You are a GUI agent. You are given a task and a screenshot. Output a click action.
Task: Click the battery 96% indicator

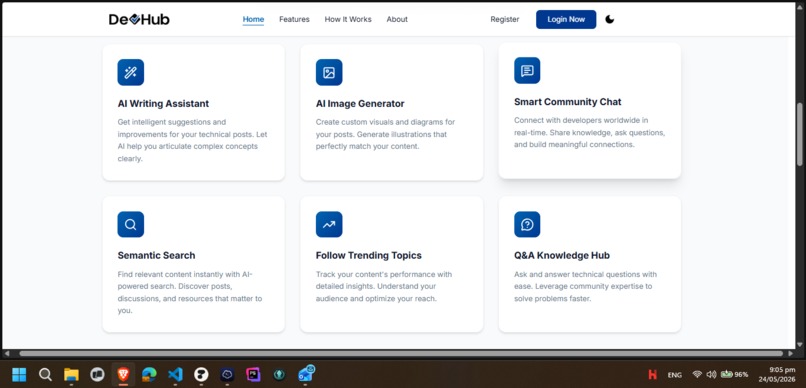point(734,375)
